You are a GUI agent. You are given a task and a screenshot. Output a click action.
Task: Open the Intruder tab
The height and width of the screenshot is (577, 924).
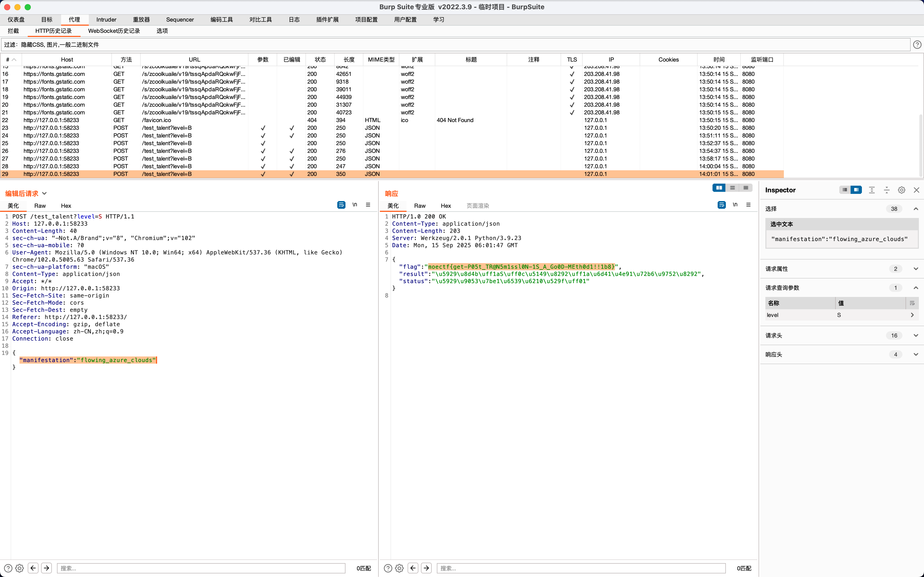(106, 19)
